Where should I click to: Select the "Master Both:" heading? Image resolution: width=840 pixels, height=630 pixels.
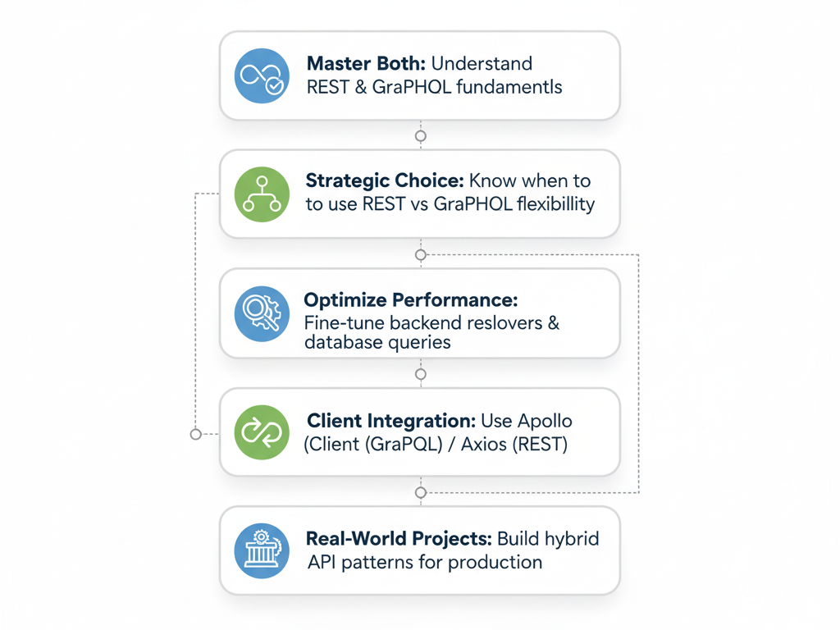(x=366, y=64)
